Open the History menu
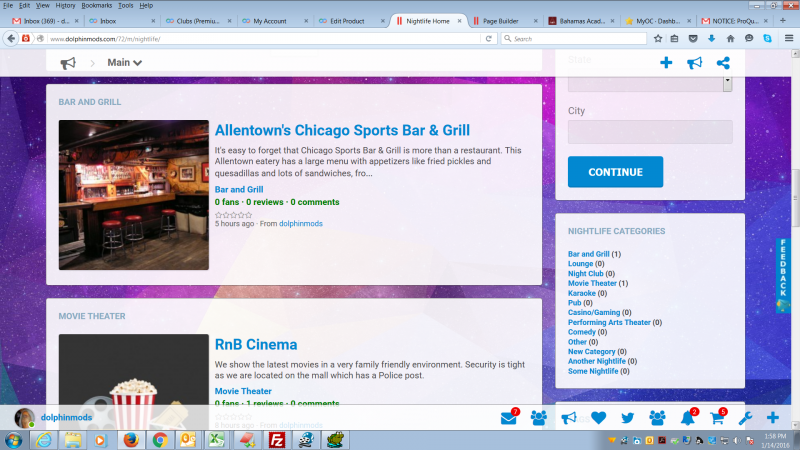This screenshot has height=450, width=800. point(65,6)
